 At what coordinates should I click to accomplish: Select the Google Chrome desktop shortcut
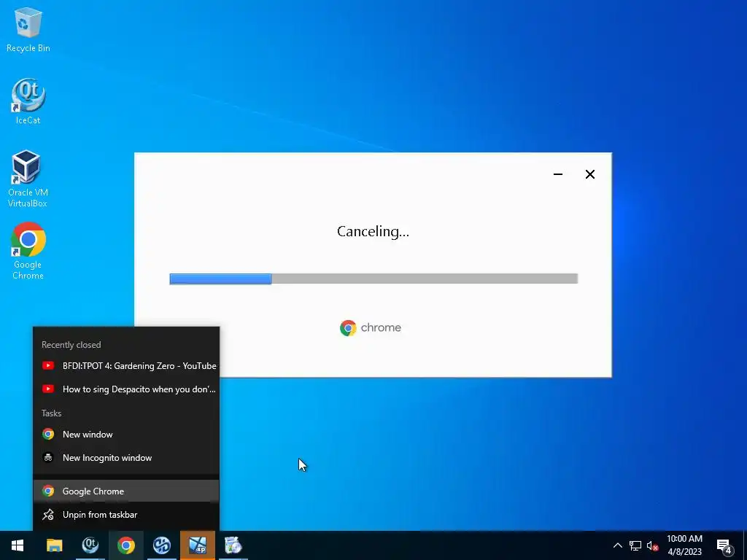28,251
